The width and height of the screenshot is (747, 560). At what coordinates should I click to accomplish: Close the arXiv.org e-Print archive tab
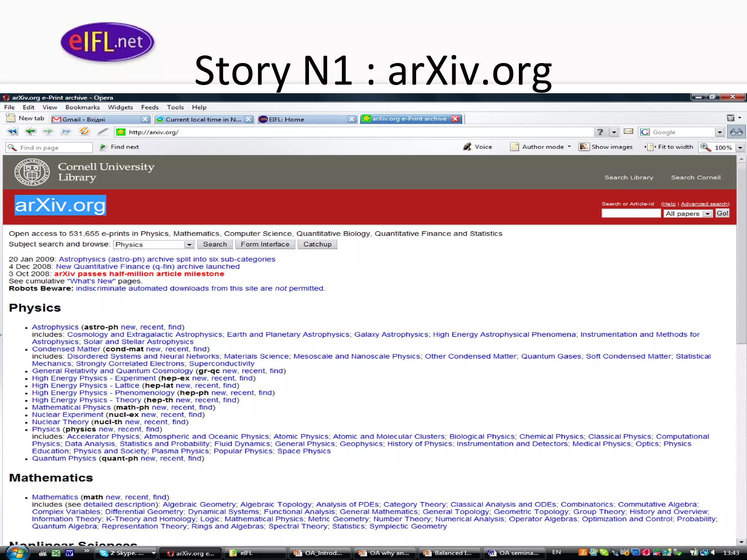455,119
